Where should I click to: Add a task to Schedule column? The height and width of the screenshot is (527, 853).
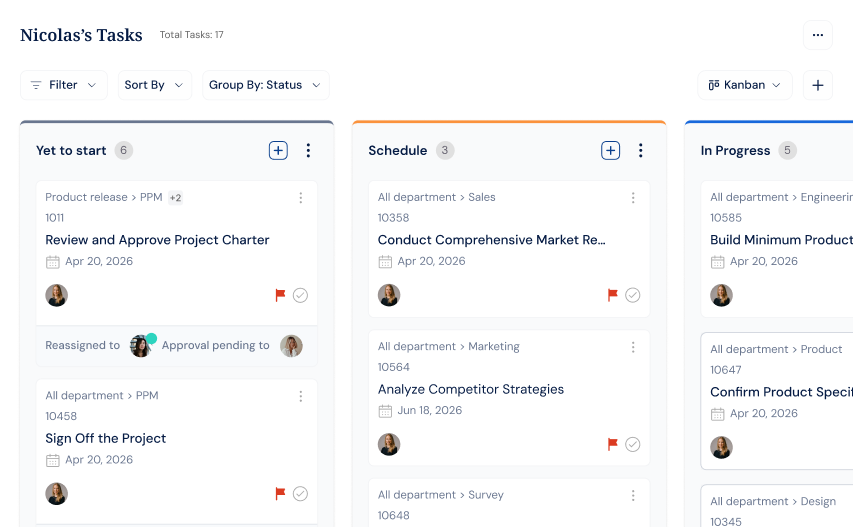pyautogui.click(x=610, y=151)
